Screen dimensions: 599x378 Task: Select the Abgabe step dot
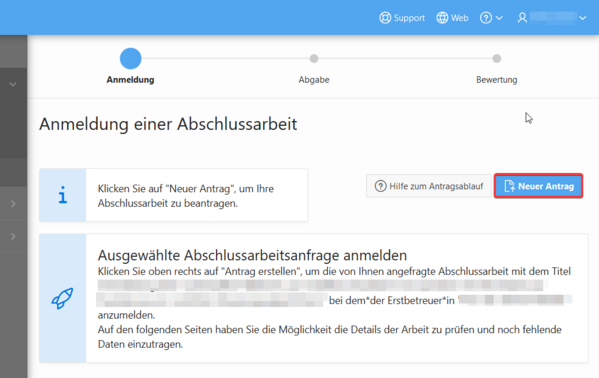coord(314,58)
